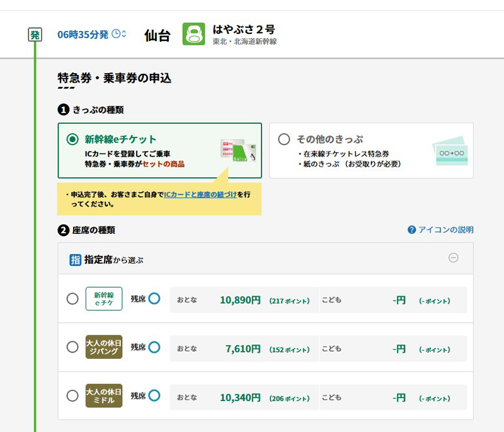
Task: Choose the 10,340円 ミドル fare radio
Action: 72,396
